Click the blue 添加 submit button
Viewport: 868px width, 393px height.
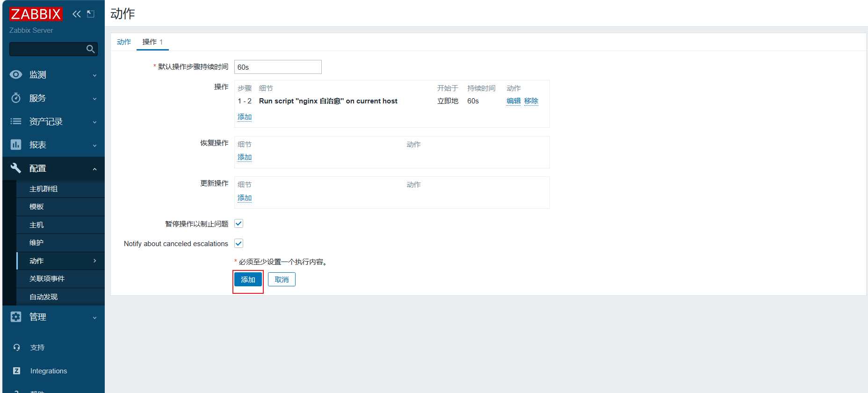click(248, 279)
